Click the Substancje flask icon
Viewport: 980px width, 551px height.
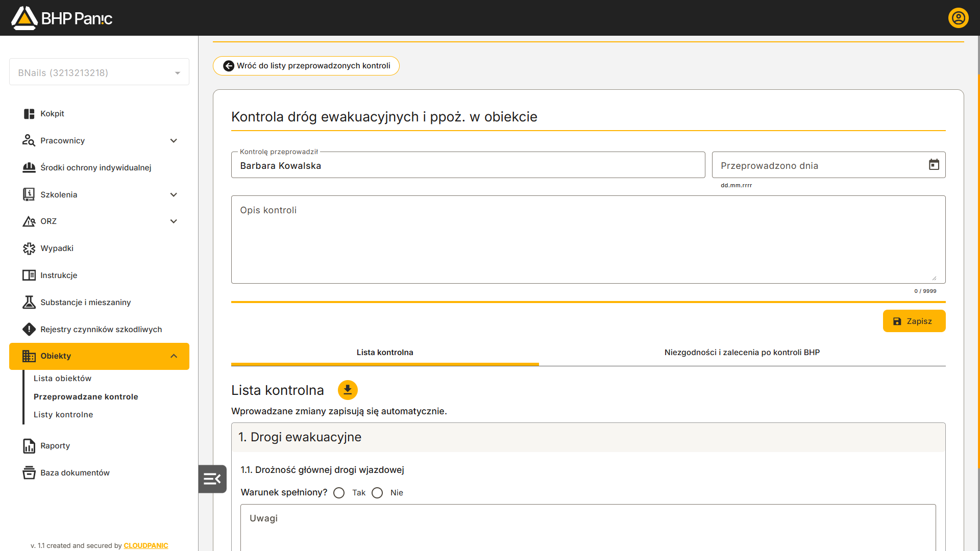pos(29,303)
